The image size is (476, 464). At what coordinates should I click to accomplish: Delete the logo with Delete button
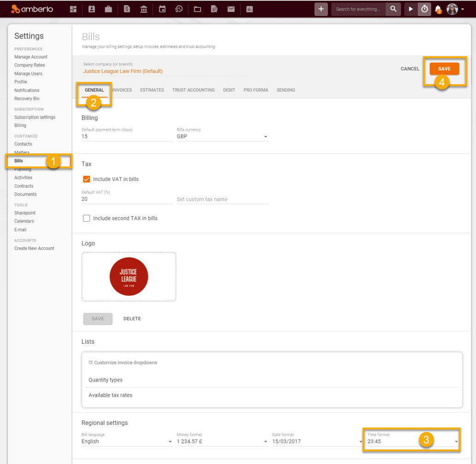pyautogui.click(x=132, y=319)
